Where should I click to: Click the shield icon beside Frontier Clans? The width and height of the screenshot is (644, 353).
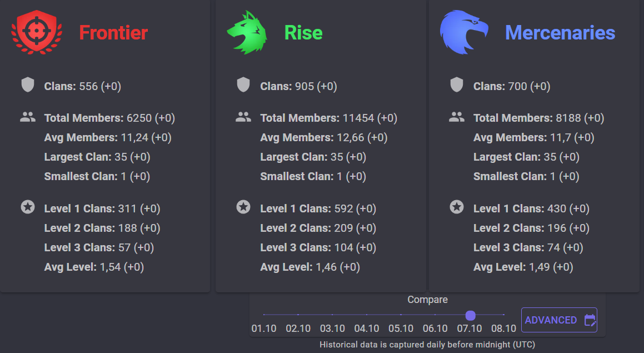tap(28, 85)
